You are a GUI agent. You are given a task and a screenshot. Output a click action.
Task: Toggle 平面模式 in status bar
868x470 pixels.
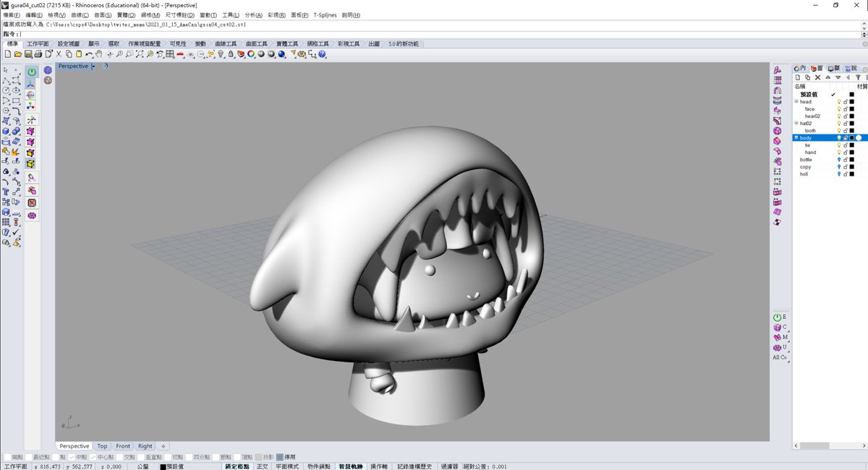pos(286,466)
